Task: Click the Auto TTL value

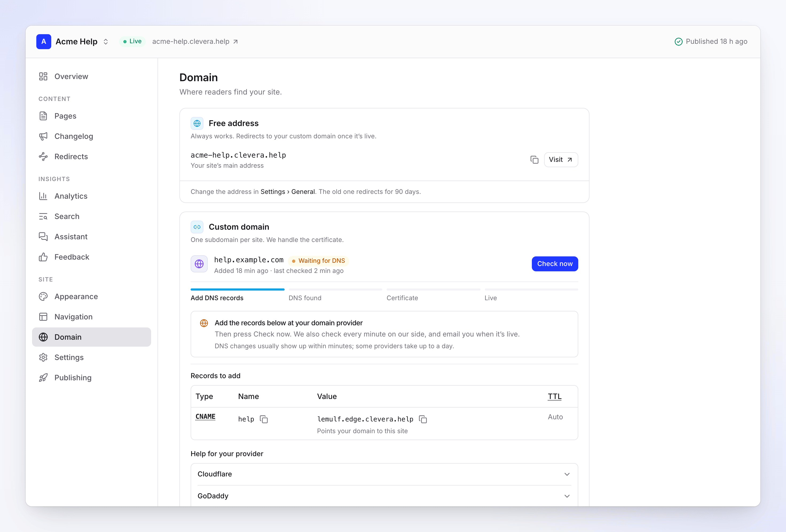Action: (555, 417)
